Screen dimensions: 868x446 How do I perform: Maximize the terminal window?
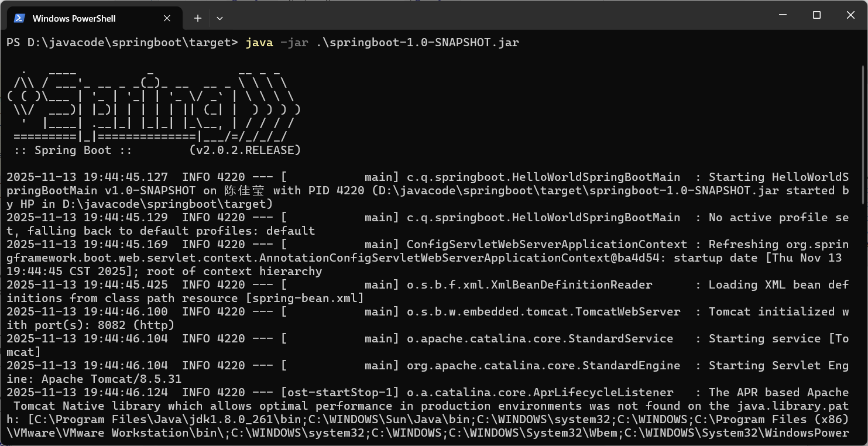click(x=817, y=15)
